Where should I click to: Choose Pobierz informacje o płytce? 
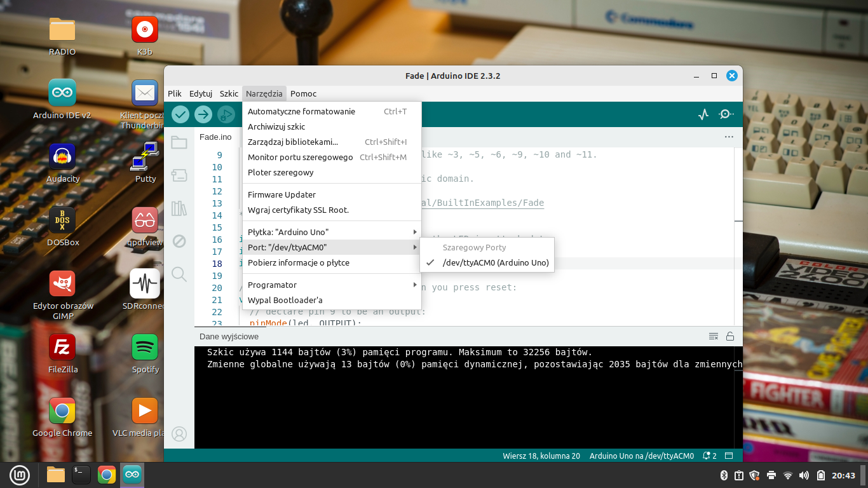(x=332, y=262)
